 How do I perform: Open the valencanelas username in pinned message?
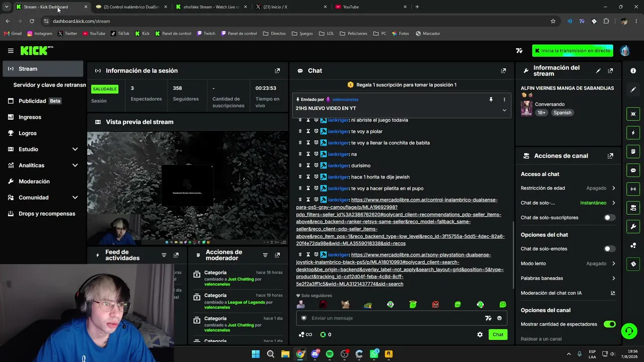(345, 100)
